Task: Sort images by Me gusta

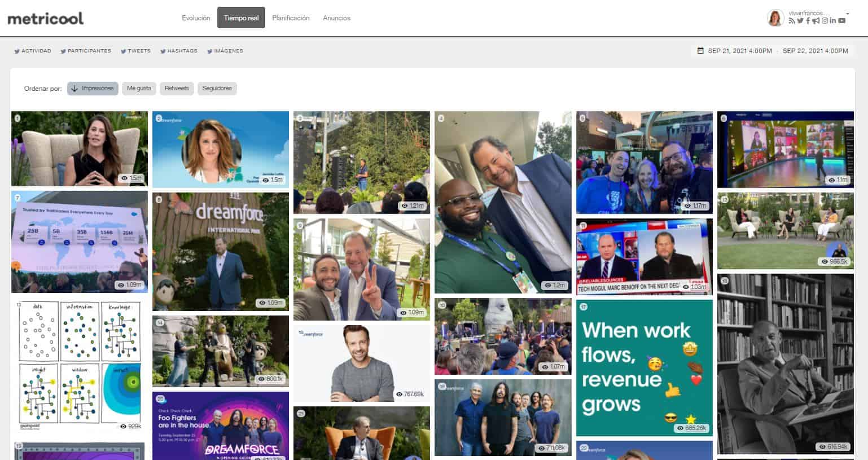Action: pyautogui.click(x=139, y=88)
